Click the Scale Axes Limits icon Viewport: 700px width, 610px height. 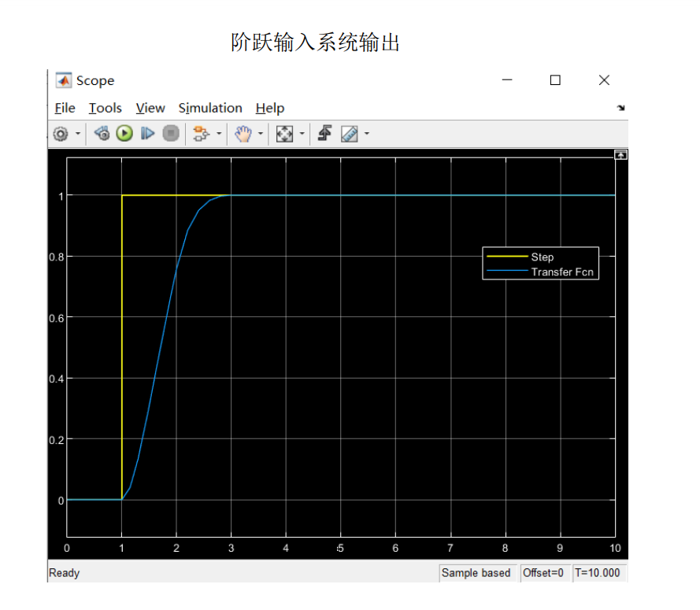(284, 134)
